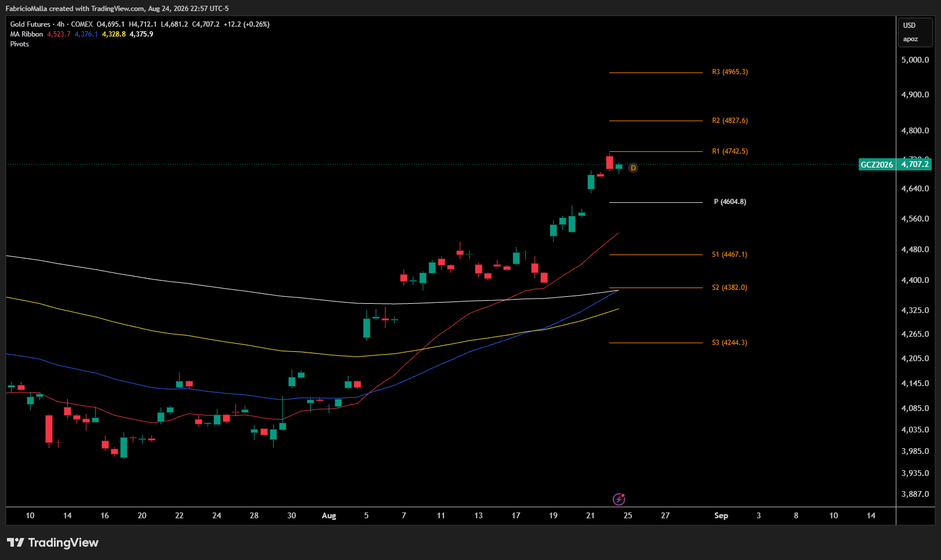Select the Gold Futures symbol title
Screen dimensions: 941x560
click(x=30, y=24)
